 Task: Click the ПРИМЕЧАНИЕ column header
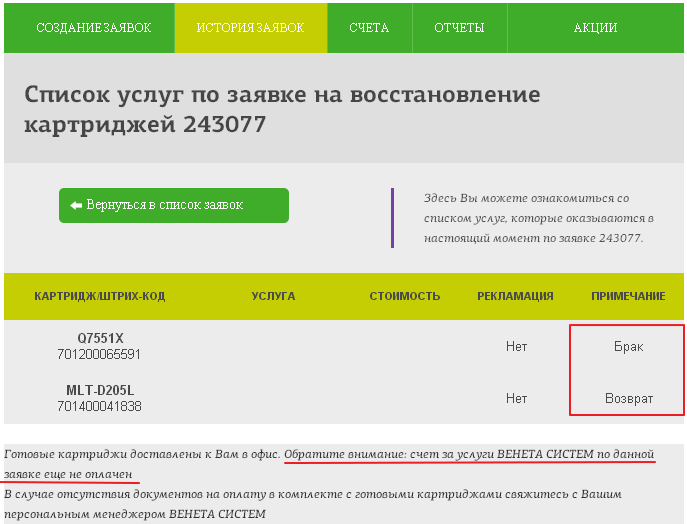(628, 297)
